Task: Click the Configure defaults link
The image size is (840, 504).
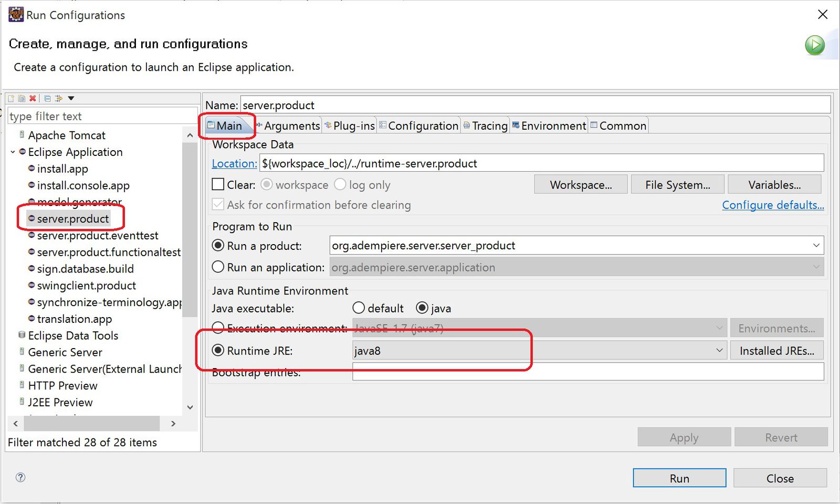Action: click(773, 205)
